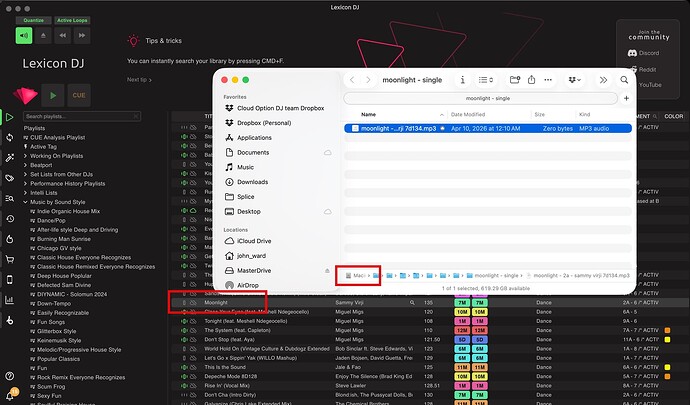The image size is (690, 405).
Task: Click the eject track button
Action: pyautogui.click(x=43, y=36)
